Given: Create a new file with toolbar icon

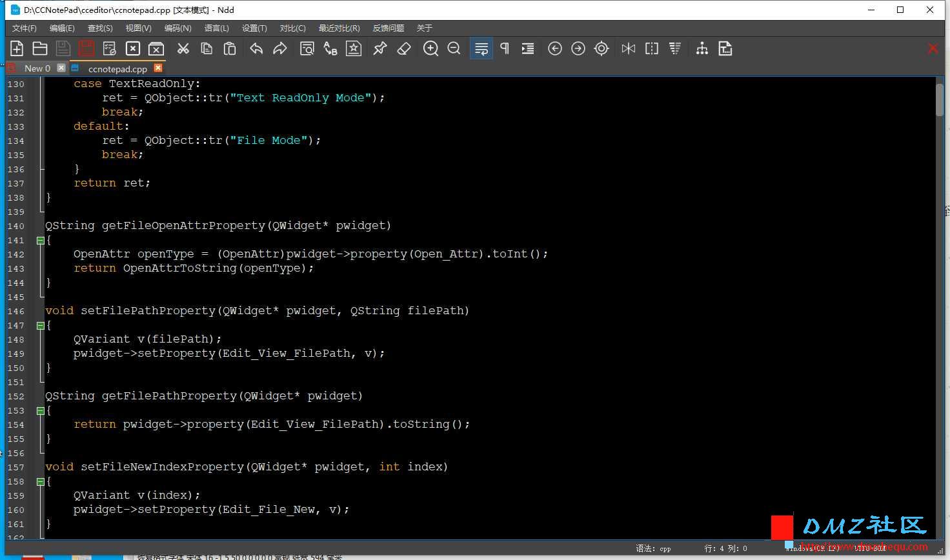Looking at the screenshot, I should coord(17,48).
